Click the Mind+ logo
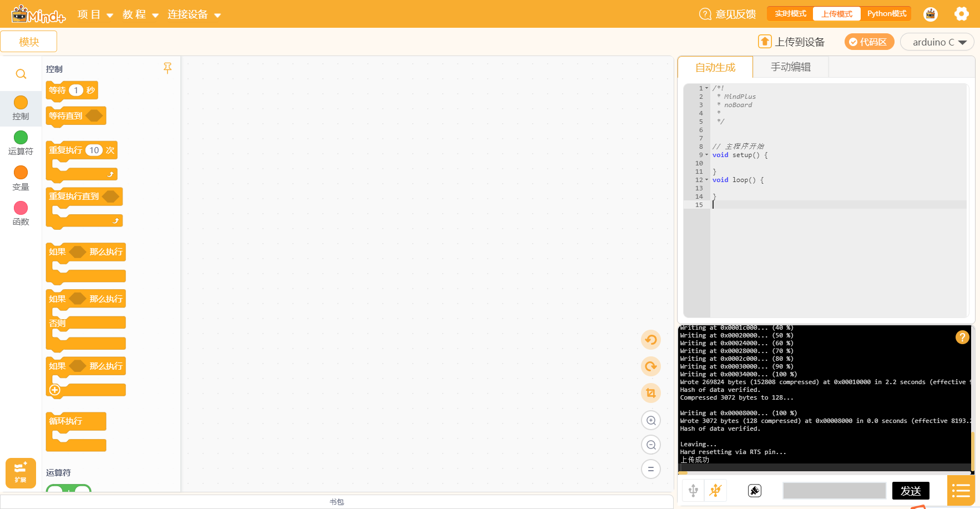 (38, 14)
